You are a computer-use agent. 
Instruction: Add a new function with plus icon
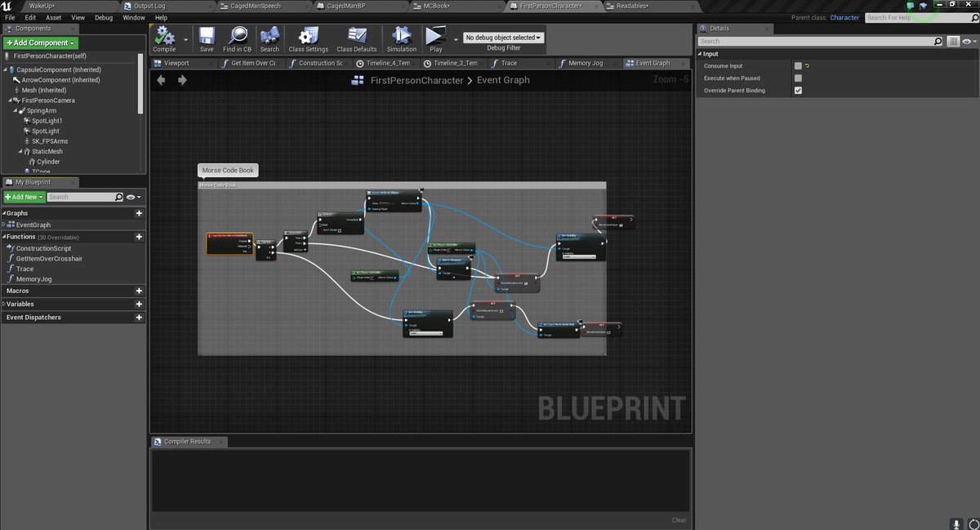coord(139,237)
